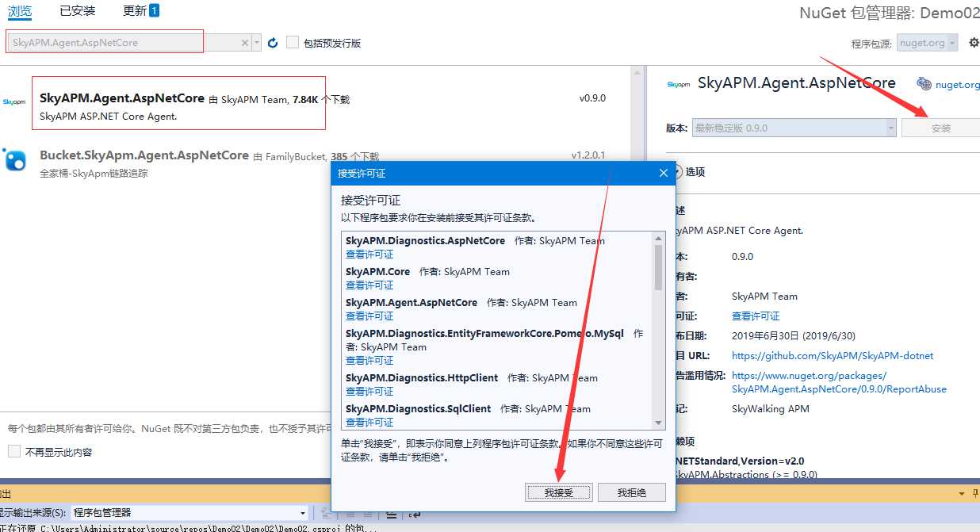Open search box history dropdown
This screenshot has height=532, width=980.
pos(257,43)
